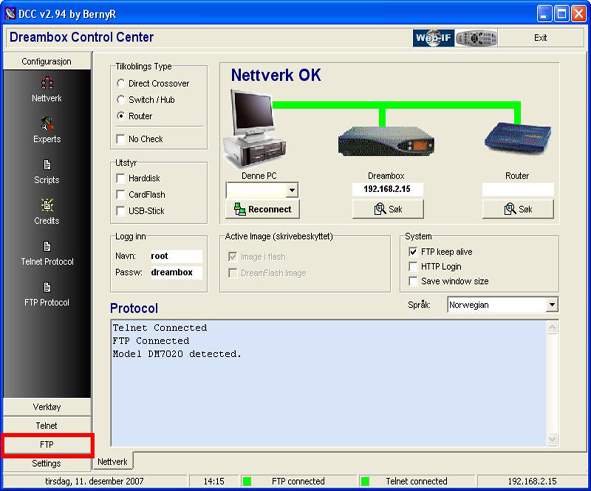The image size is (591, 491).
Task: Open the Nettverk sidebar icon
Action: 47,83
